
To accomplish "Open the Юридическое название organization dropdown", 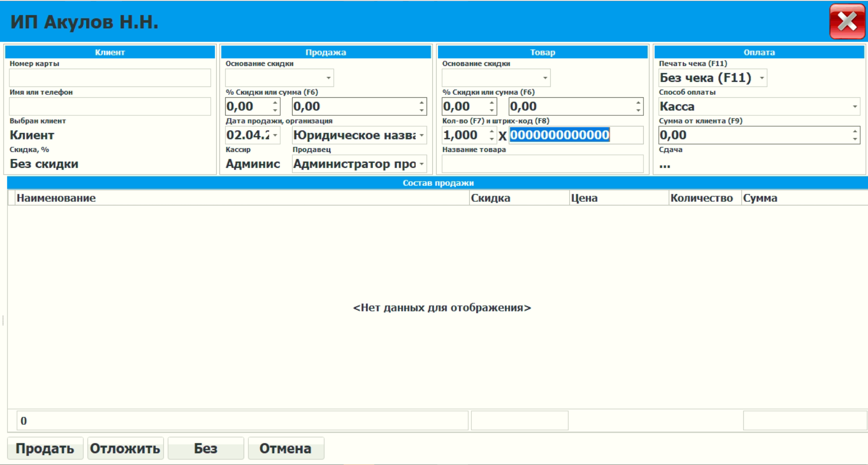I will 422,135.
